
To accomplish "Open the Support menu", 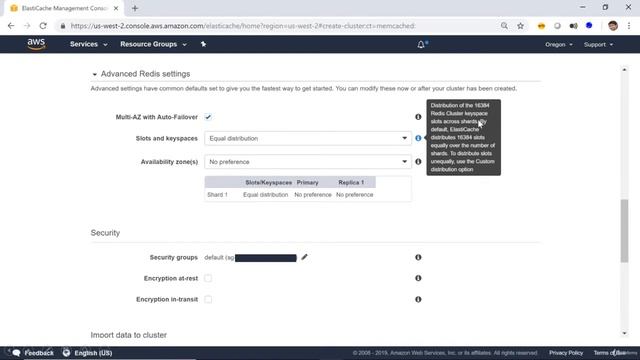I will [x=598, y=44].
